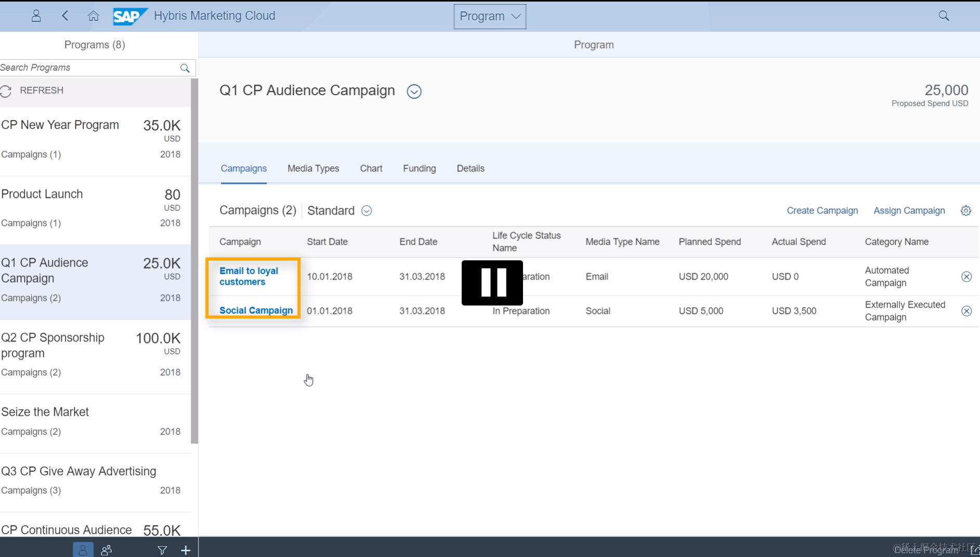Open the Funding tab
The width and height of the screenshot is (980, 557).
point(420,168)
